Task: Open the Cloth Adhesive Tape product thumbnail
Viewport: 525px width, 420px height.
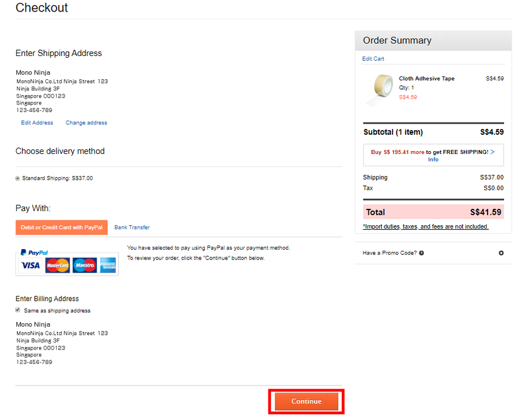Action: click(x=380, y=90)
